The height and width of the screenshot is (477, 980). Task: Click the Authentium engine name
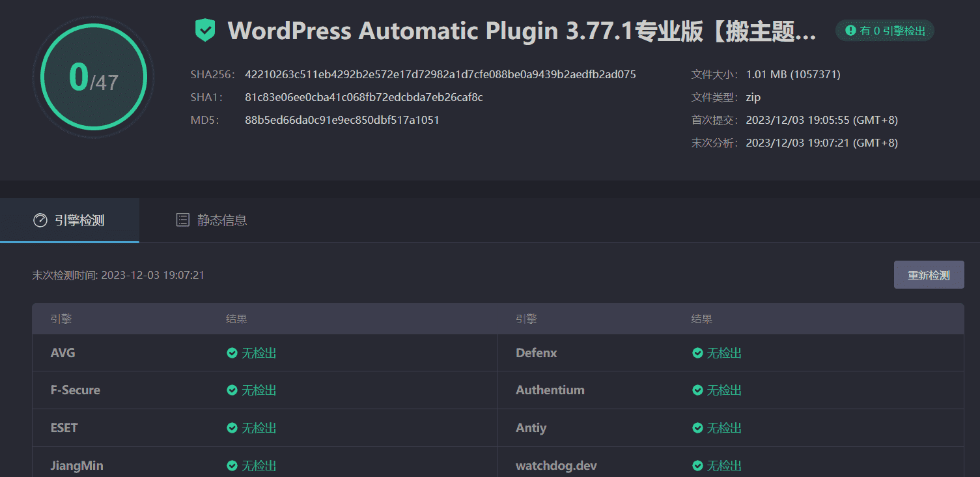coord(550,390)
